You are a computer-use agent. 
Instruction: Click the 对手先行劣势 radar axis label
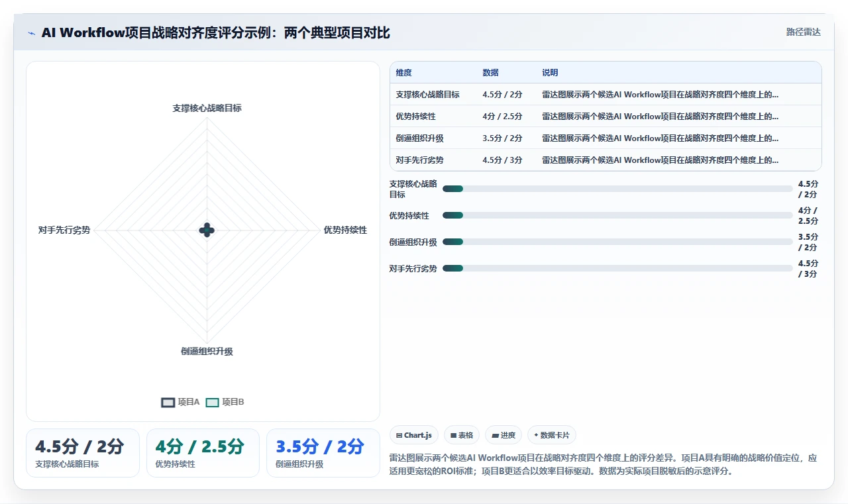64,230
